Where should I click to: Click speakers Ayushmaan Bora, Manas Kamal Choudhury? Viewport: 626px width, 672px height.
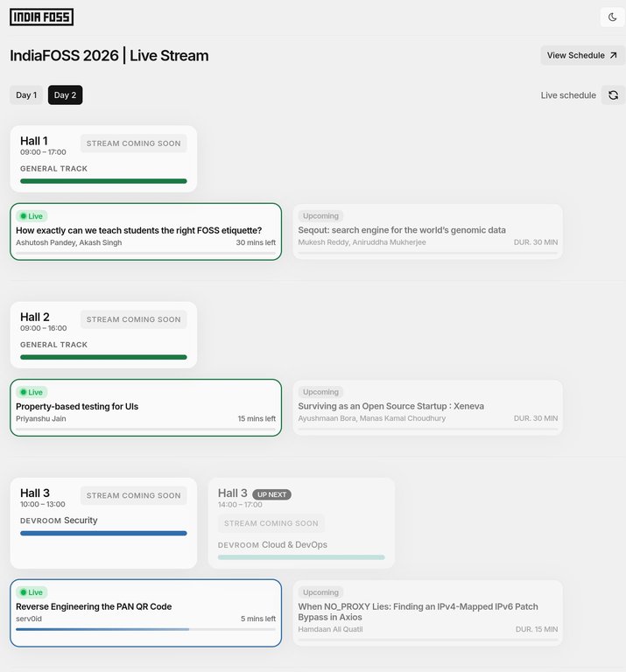tap(372, 418)
